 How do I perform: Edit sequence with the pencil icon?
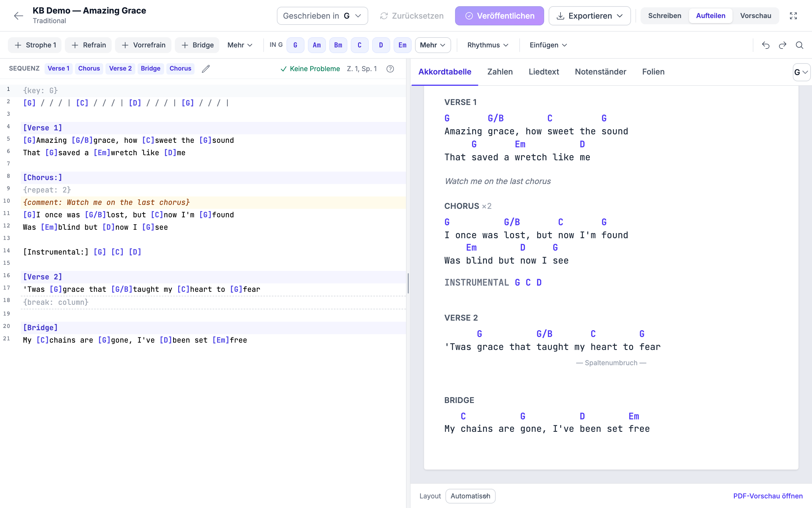(x=206, y=69)
